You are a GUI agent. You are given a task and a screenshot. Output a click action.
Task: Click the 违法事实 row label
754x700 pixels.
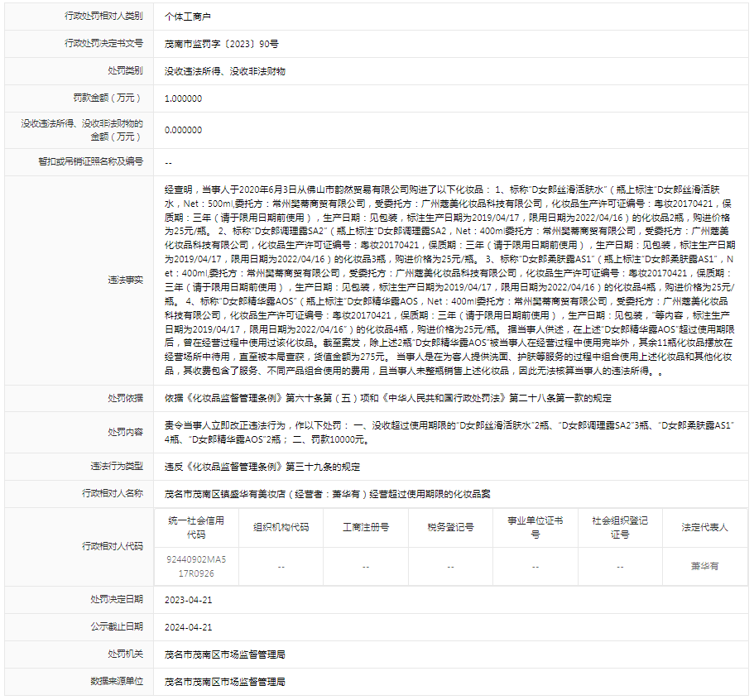click(126, 280)
